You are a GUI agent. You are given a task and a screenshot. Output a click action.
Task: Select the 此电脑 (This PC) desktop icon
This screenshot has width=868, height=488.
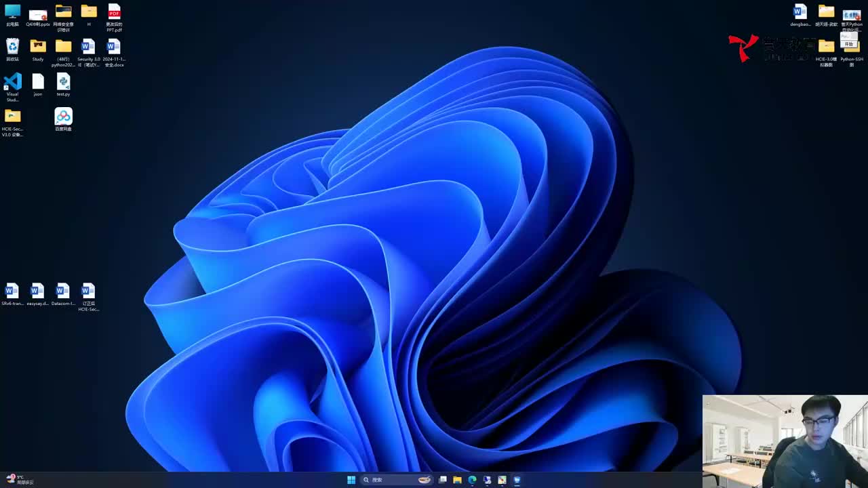[x=12, y=16]
